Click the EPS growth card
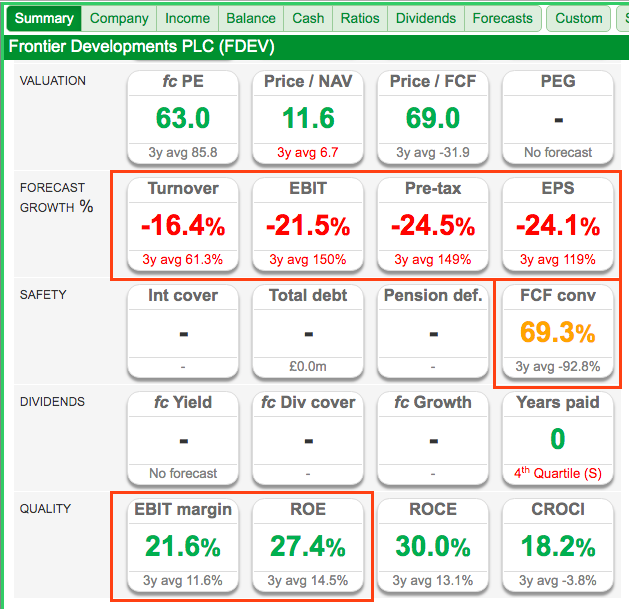Viewport: 629px width, 609px height. [x=558, y=224]
